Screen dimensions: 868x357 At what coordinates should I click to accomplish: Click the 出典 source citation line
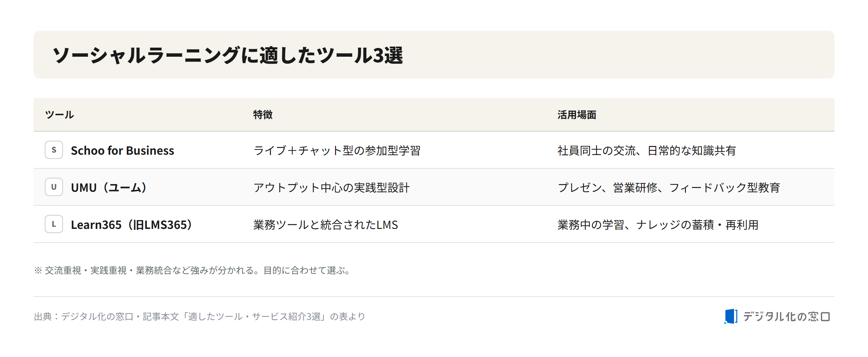(199, 317)
